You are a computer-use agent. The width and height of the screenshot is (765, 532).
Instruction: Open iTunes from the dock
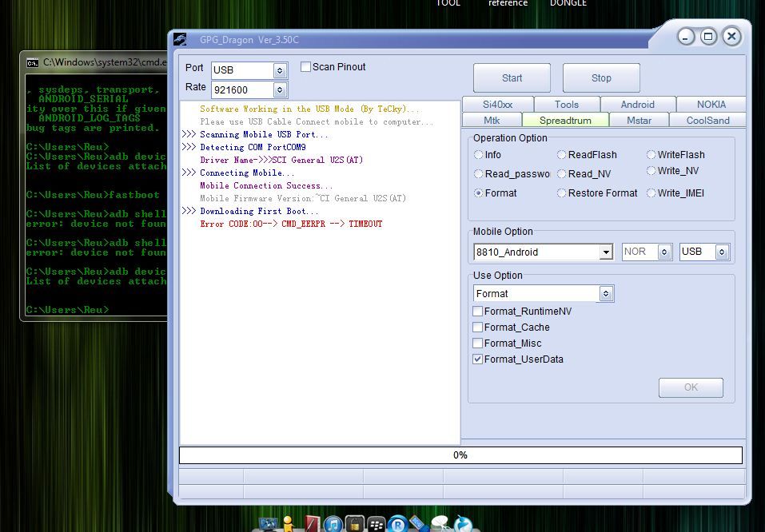coord(333,524)
